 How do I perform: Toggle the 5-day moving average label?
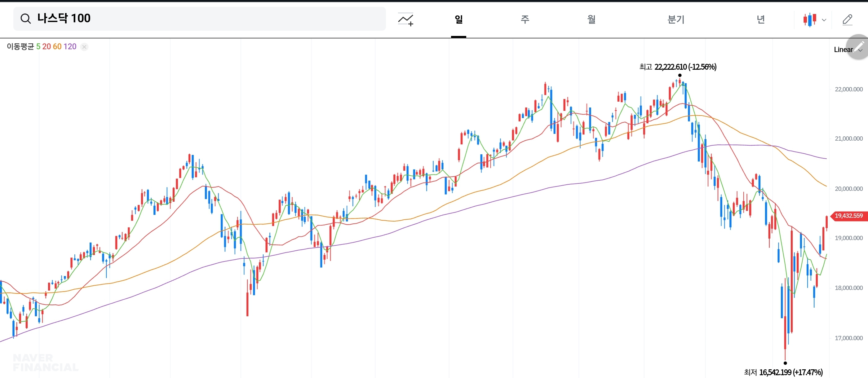coord(38,46)
